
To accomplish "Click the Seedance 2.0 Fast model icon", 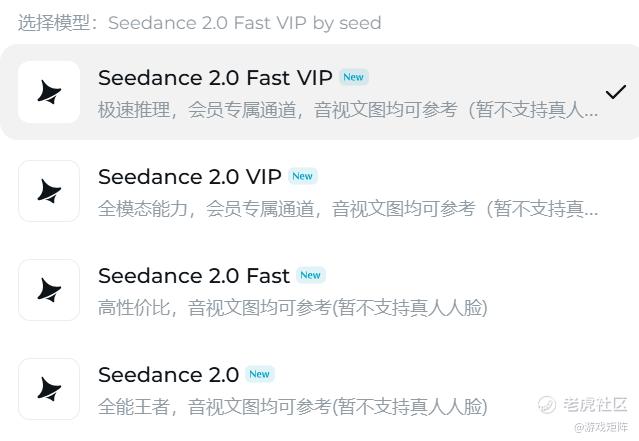I will coord(49,290).
